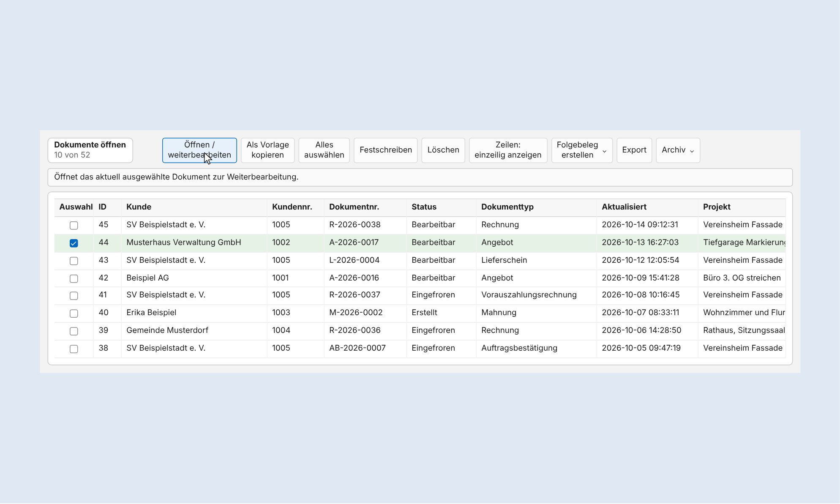Click the Festschreiben button
The height and width of the screenshot is (504, 840).
coord(385,150)
